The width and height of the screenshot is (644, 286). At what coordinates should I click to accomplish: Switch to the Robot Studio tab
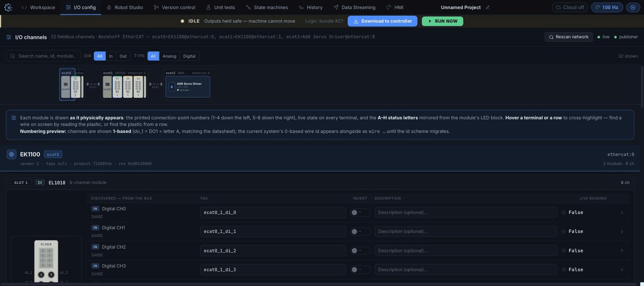124,7
